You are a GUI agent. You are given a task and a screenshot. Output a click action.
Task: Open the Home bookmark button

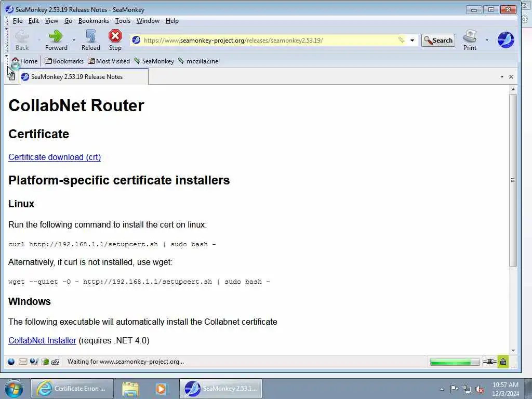click(24, 61)
